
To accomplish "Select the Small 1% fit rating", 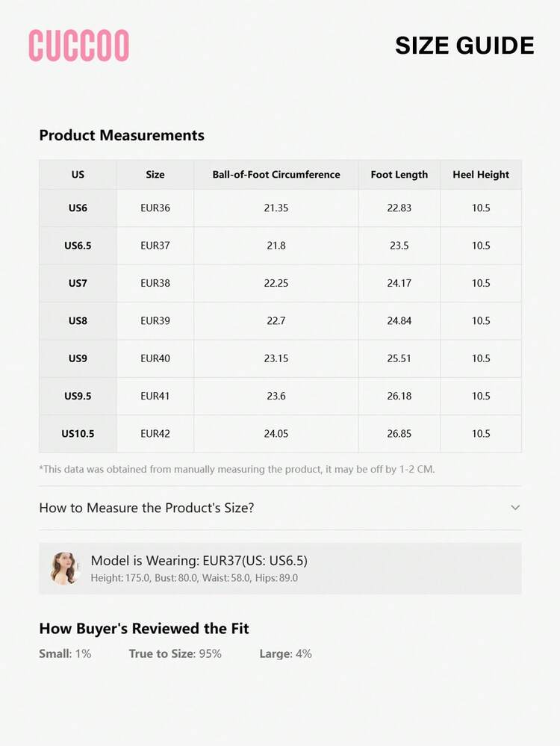I will [65, 654].
